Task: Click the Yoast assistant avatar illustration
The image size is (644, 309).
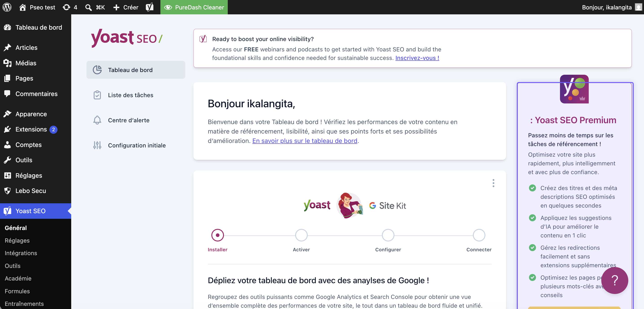Action: (350, 205)
